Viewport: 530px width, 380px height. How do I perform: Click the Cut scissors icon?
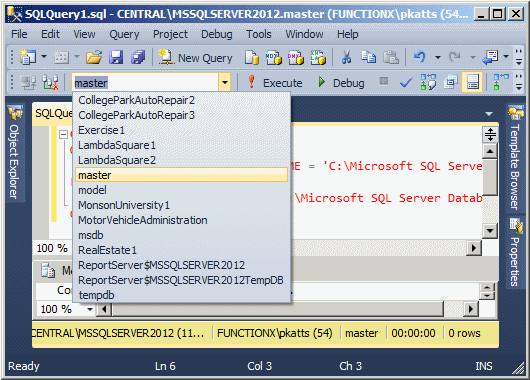coord(346,57)
